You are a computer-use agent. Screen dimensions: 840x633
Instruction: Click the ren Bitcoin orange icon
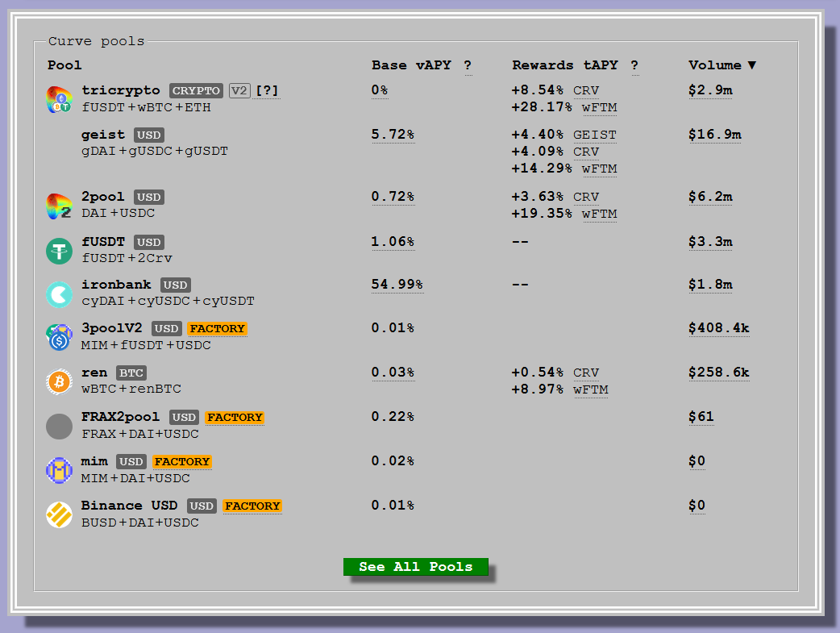pos(59,381)
